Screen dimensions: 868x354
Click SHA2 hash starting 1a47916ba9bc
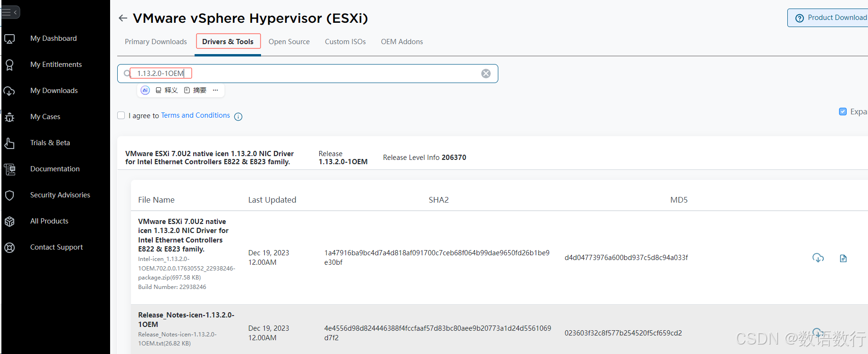point(437,257)
